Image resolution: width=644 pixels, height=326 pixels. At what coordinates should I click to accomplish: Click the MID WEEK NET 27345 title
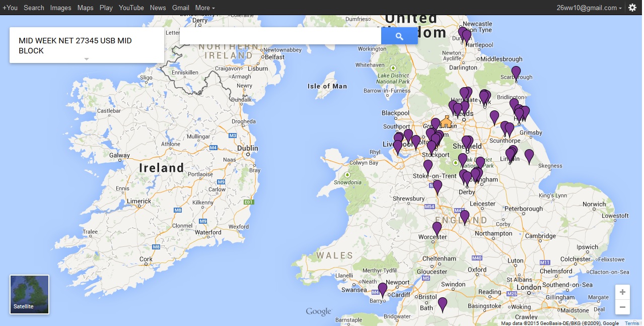(75, 45)
